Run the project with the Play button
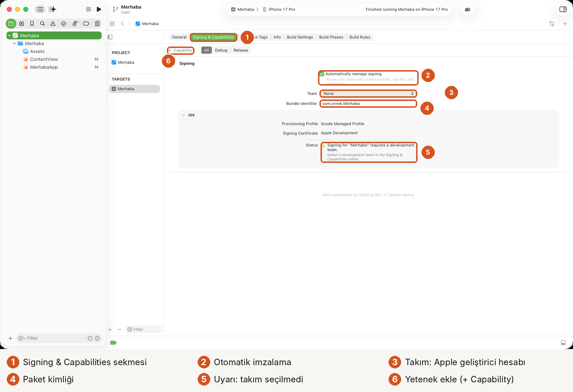Viewport: 573px width, 392px height. [x=99, y=9]
